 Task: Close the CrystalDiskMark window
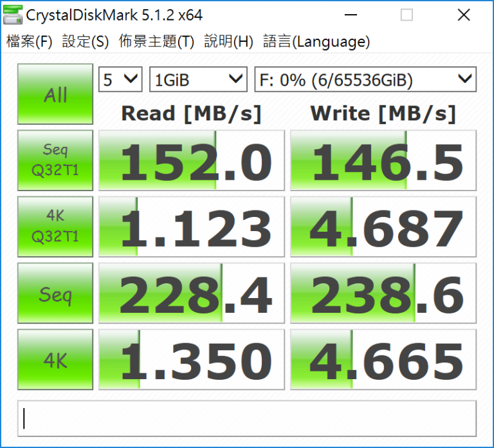click(x=463, y=15)
